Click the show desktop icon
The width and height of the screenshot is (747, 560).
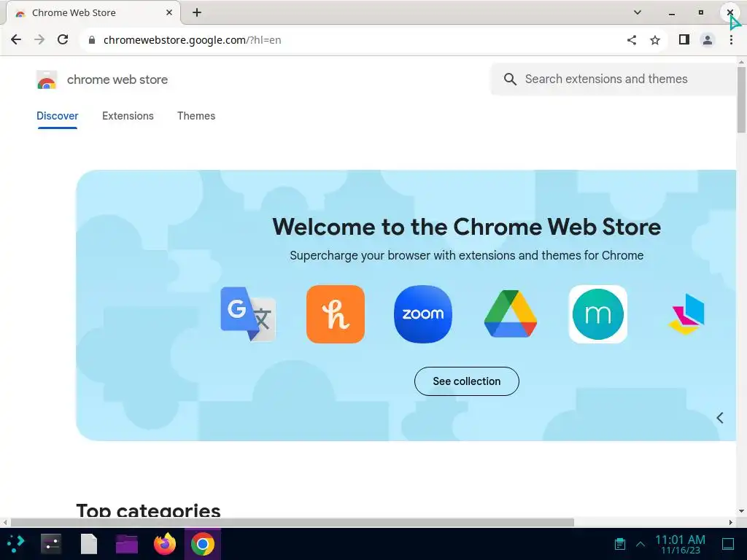729,544
